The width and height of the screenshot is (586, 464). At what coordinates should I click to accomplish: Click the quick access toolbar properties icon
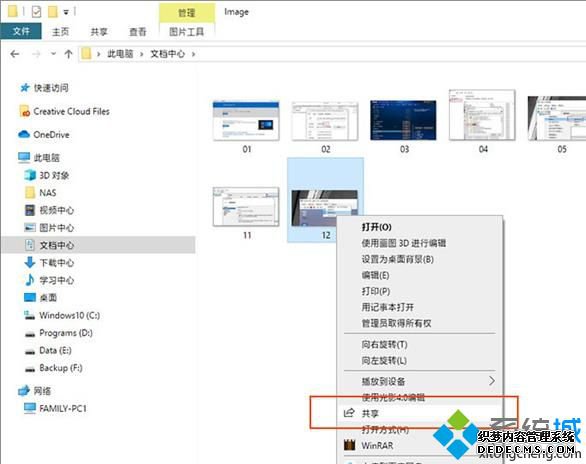pyautogui.click(x=36, y=12)
